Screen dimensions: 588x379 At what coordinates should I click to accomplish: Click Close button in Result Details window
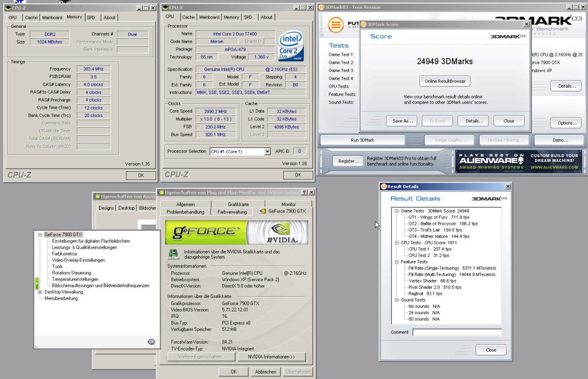tap(491, 350)
